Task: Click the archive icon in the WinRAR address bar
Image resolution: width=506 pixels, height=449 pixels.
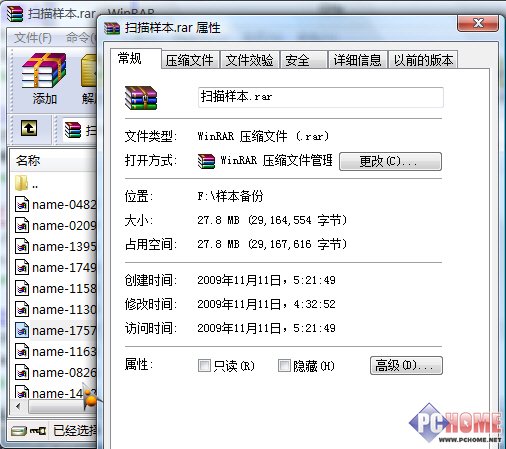Action: [x=73, y=130]
